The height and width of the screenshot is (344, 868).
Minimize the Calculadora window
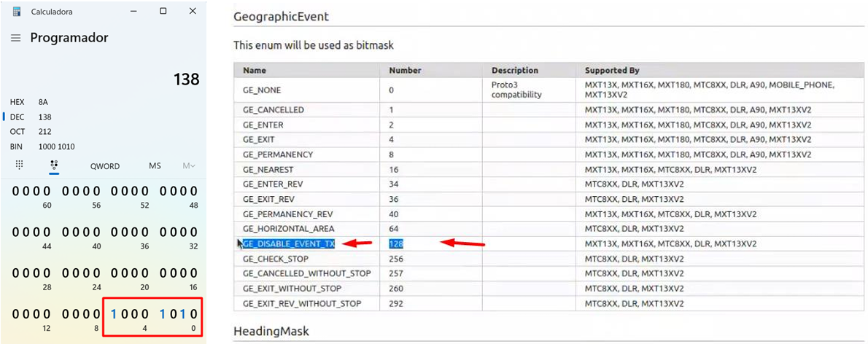[x=132, y=12]
